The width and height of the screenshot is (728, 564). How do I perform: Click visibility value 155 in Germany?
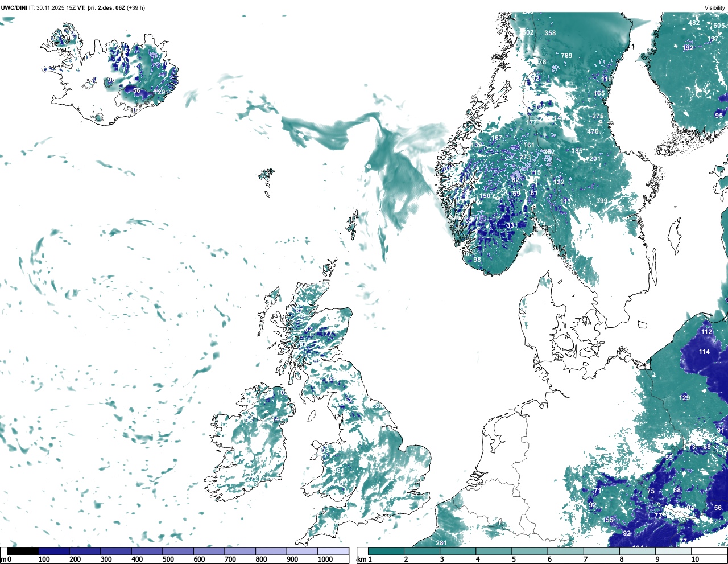pyautogui.click(x=608, y=520)
